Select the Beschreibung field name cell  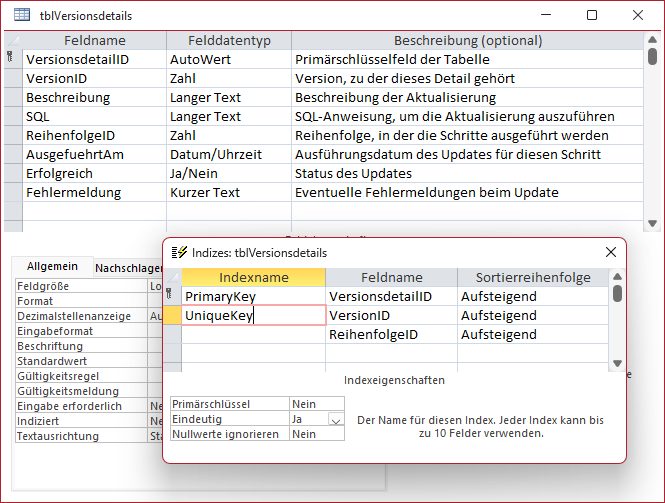(94, 98)
